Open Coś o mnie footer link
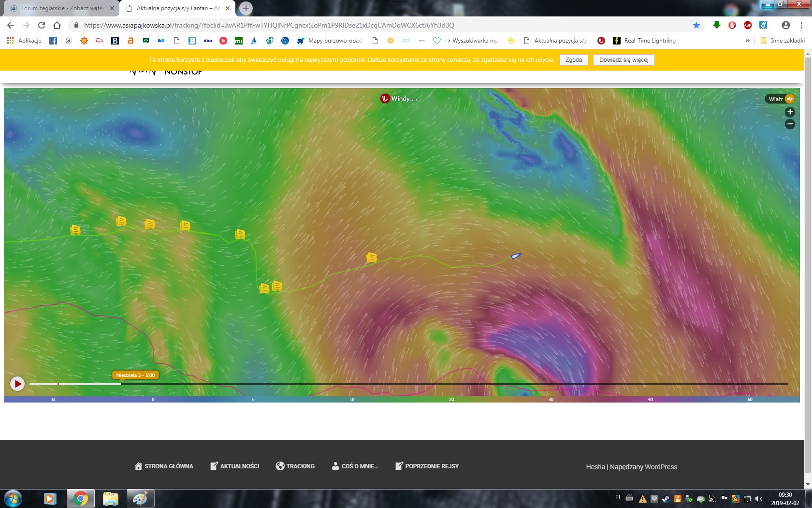The width and height of the screenshot is (812, 508). pyautogui.click(x=355, y=466)
